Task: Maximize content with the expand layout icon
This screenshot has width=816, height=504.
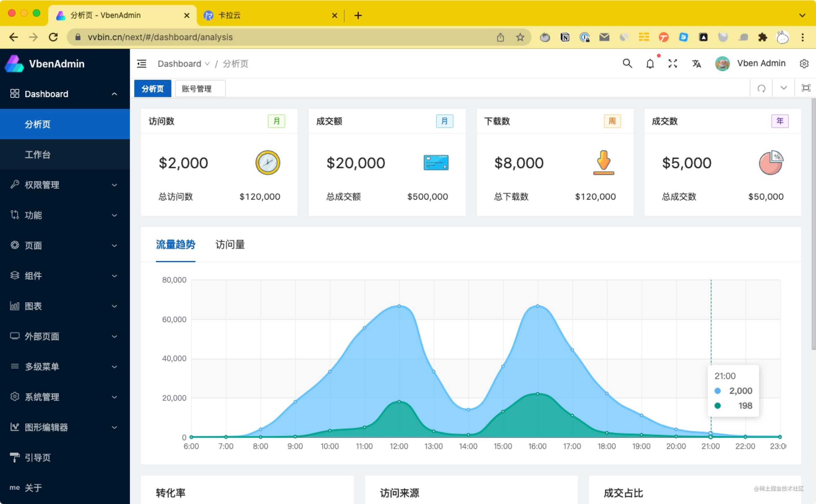Action: coord(806,88)
